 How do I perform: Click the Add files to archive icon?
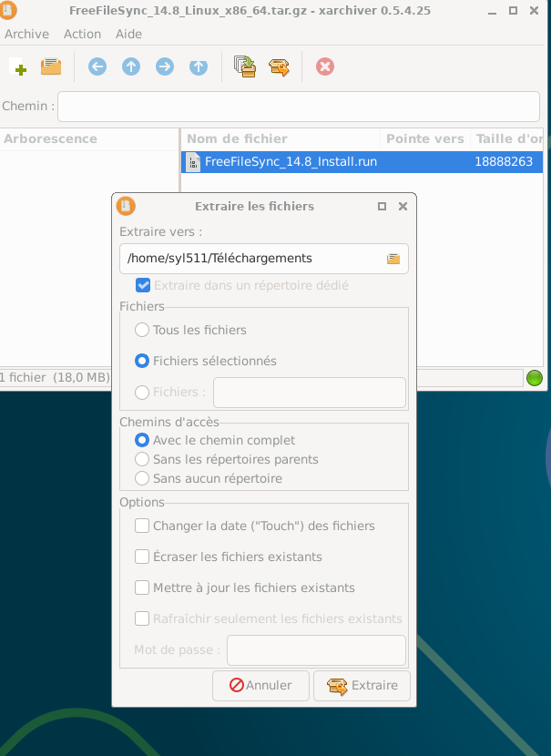click(244, 66)
